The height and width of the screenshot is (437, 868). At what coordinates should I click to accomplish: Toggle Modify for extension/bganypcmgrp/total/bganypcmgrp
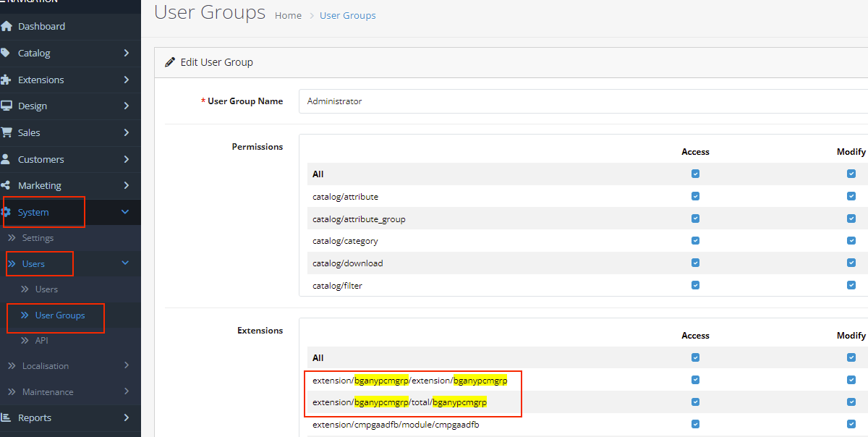click(x=851, y=402)
